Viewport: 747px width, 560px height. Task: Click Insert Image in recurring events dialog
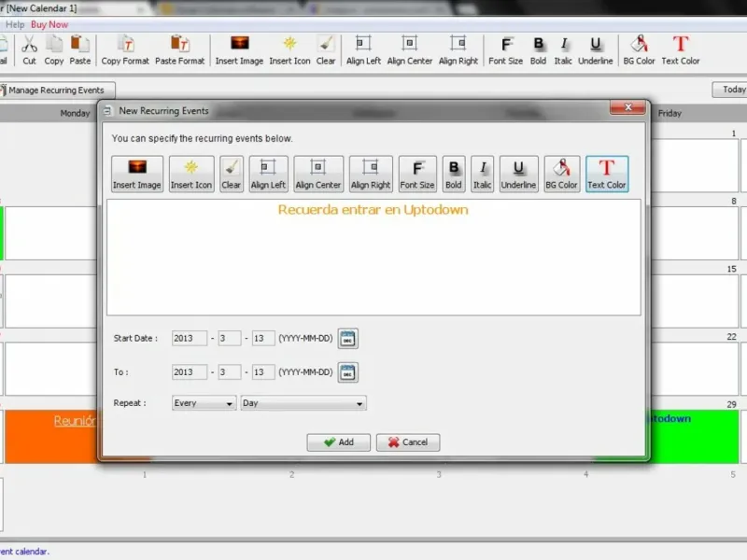137,174
